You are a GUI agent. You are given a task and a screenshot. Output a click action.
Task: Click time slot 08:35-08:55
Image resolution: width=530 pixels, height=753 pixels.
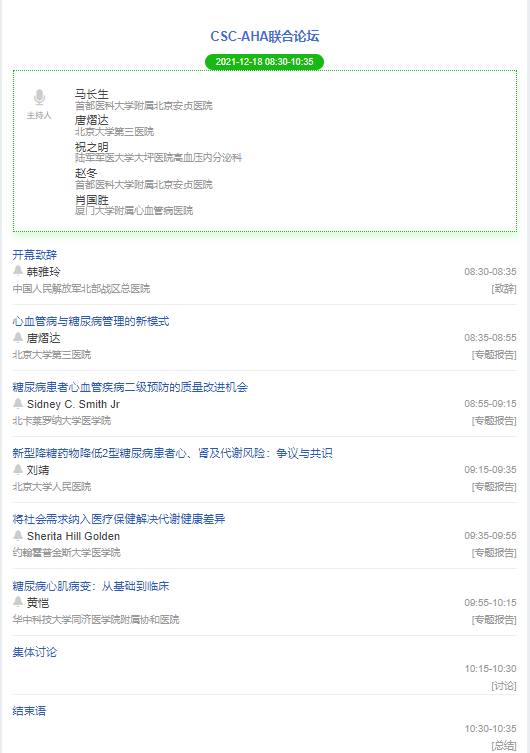tap(490, 338)
